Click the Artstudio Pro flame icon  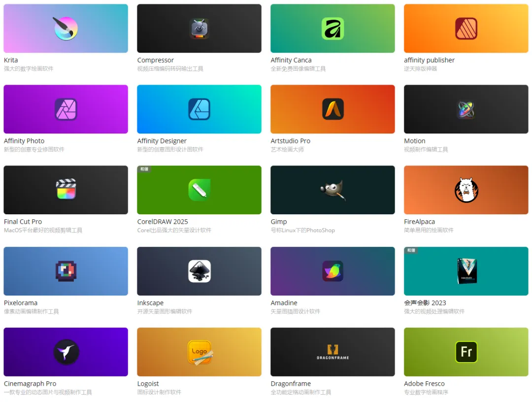click(x=332, y=109)
